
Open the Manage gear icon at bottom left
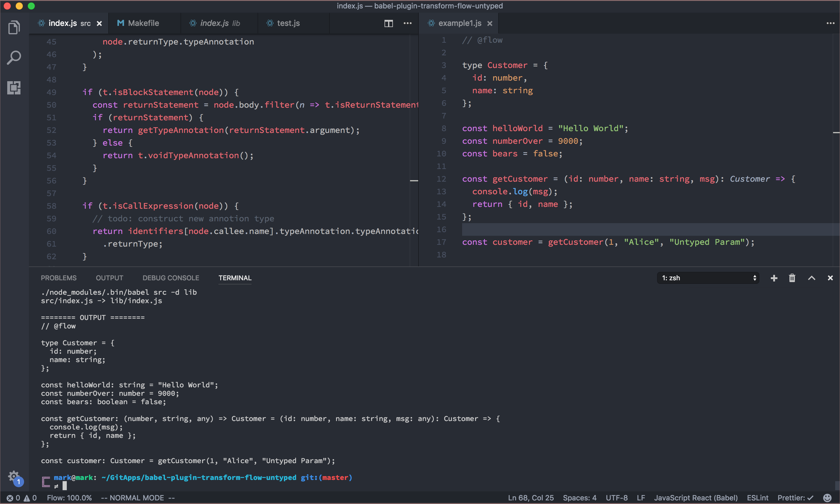click(x=14, y=476)
